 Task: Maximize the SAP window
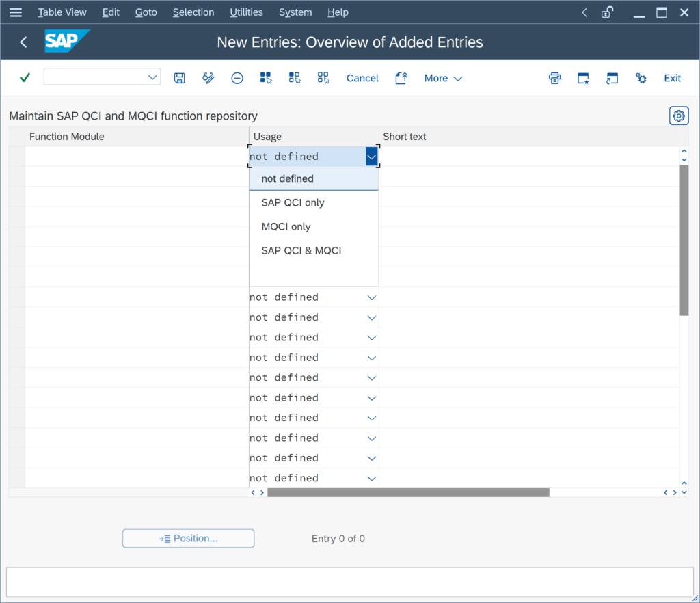(662, 12)
